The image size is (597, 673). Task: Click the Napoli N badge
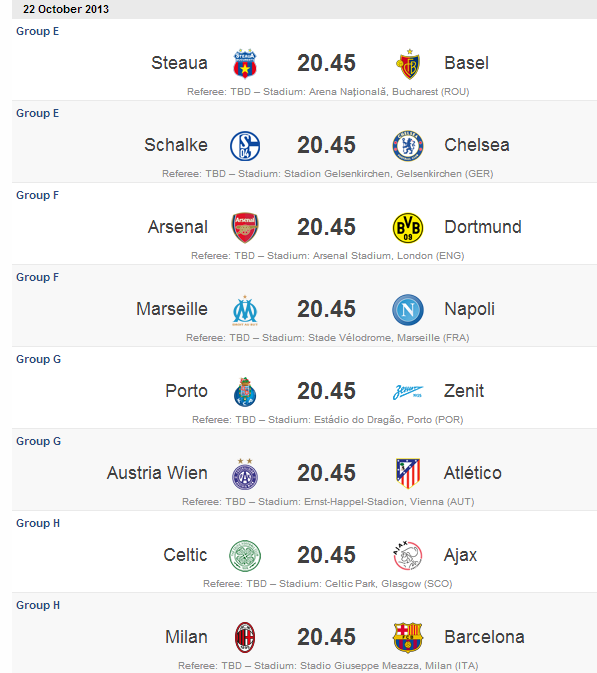408,310
